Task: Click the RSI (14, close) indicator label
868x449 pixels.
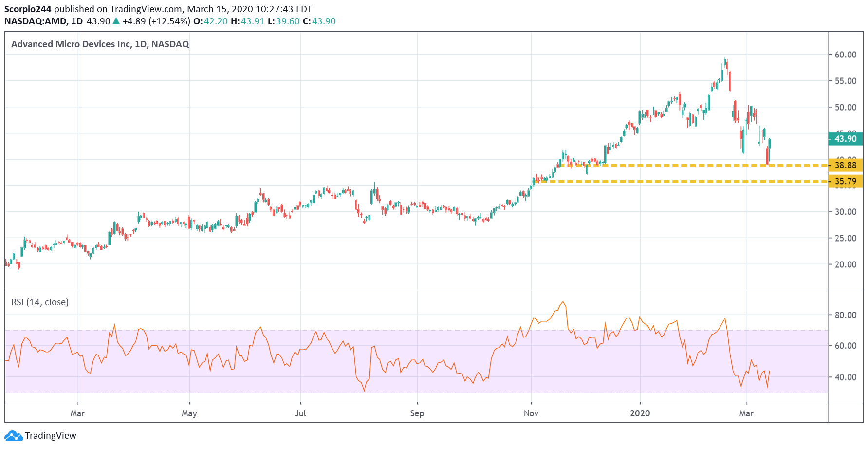Action: click(x=40, y=302)
